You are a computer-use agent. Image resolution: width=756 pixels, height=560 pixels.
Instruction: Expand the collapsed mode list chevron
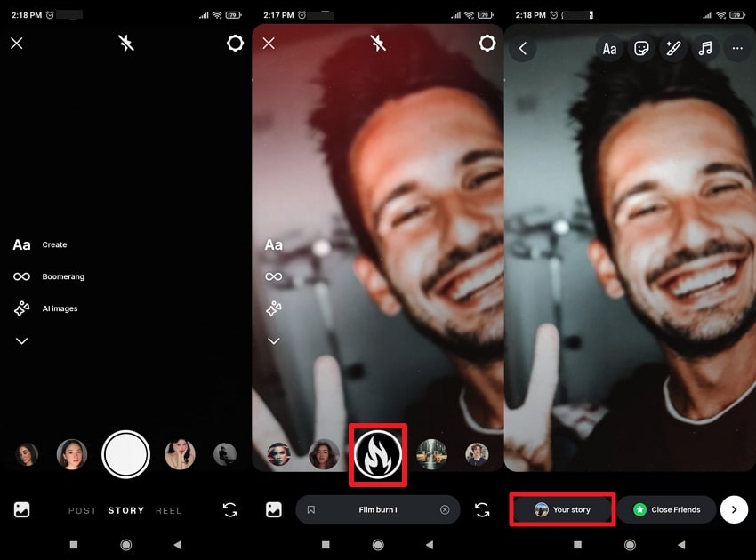pyautogui.click(x=274, y=340)
